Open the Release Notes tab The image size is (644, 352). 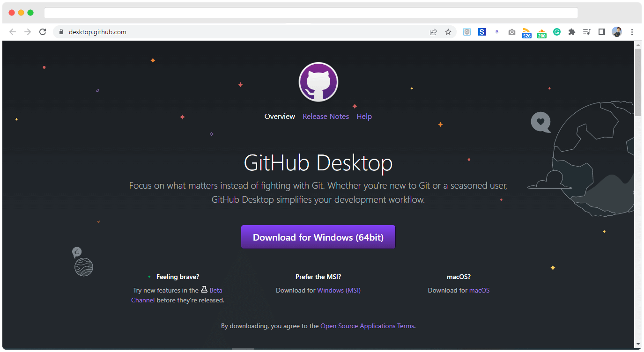click(326, 117)
